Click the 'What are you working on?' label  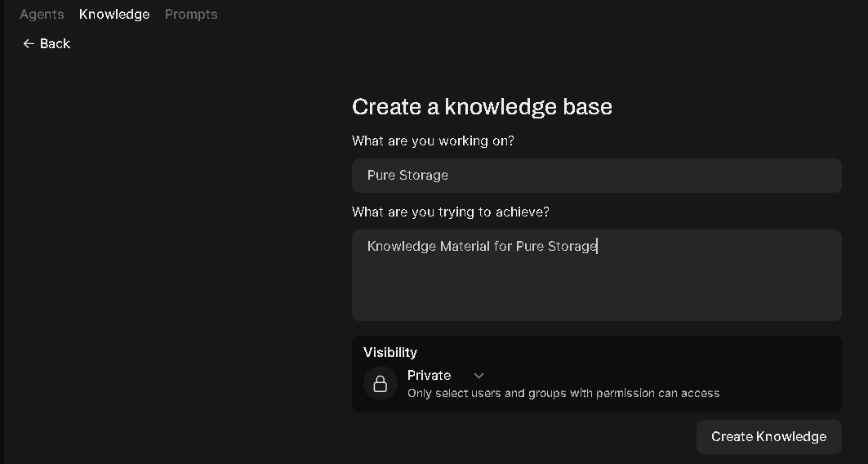[433, 141]
